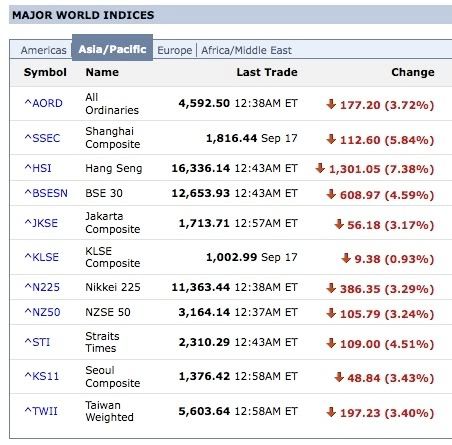Select the Asia/Pacific tab
Image resolution: width=452 pixels, height=445 pixels.
pos(112,48)
